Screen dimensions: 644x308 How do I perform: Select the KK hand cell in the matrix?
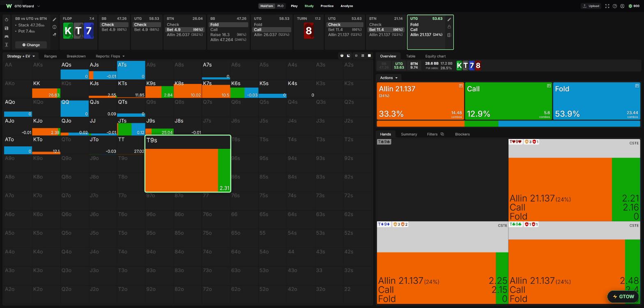pos(46,89)
